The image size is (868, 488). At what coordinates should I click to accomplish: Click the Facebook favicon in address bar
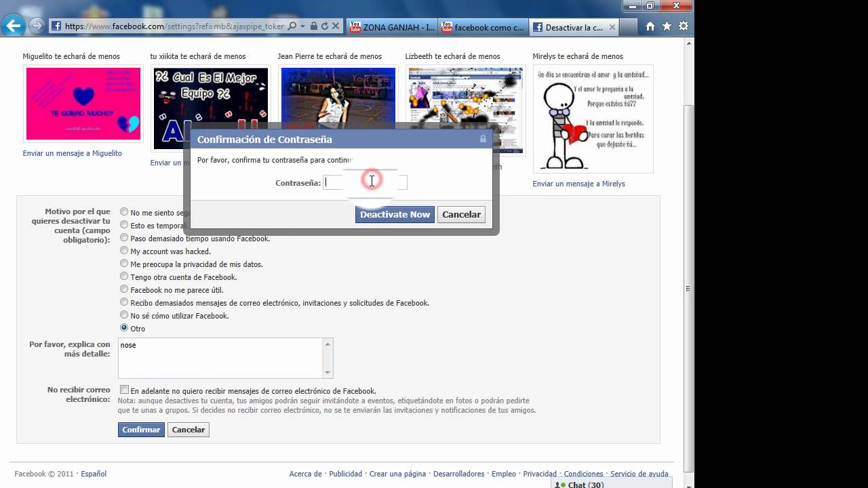[x=56, y=26]
